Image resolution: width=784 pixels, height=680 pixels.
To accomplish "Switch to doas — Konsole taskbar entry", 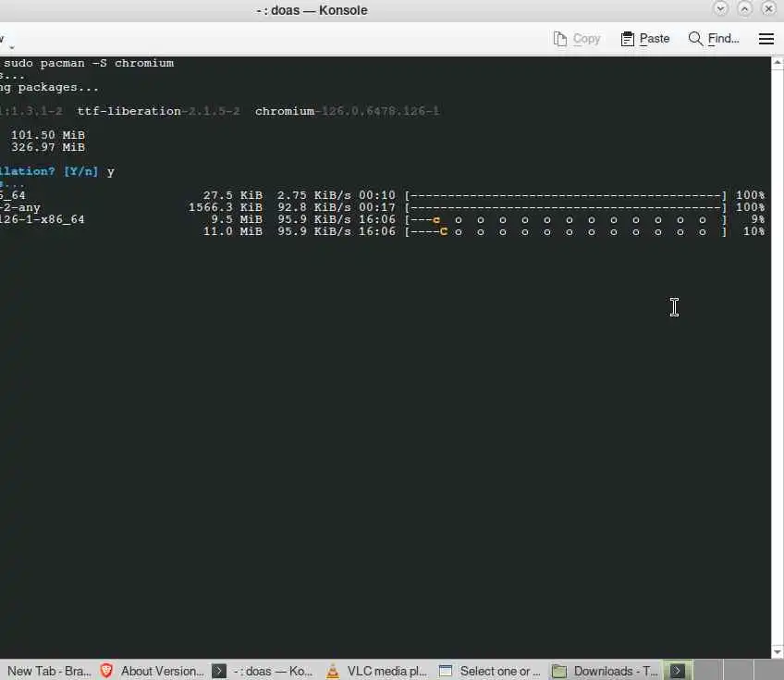I will (273, 671).
